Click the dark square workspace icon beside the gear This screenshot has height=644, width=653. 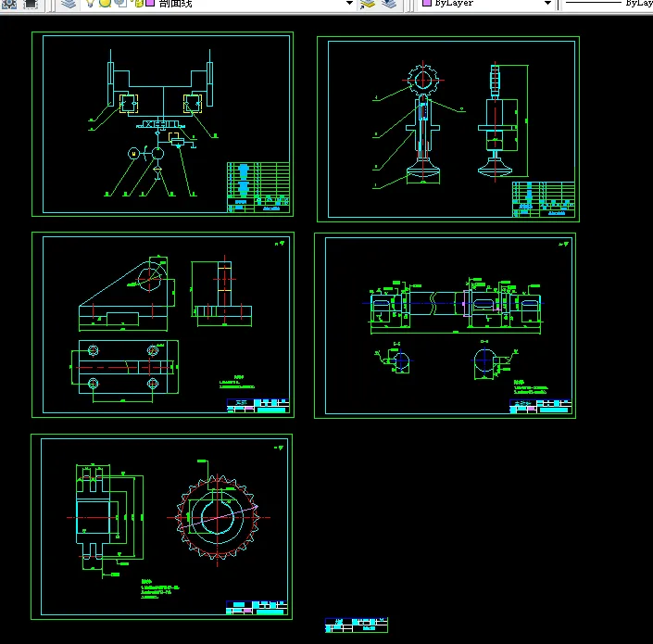point(31,4)
